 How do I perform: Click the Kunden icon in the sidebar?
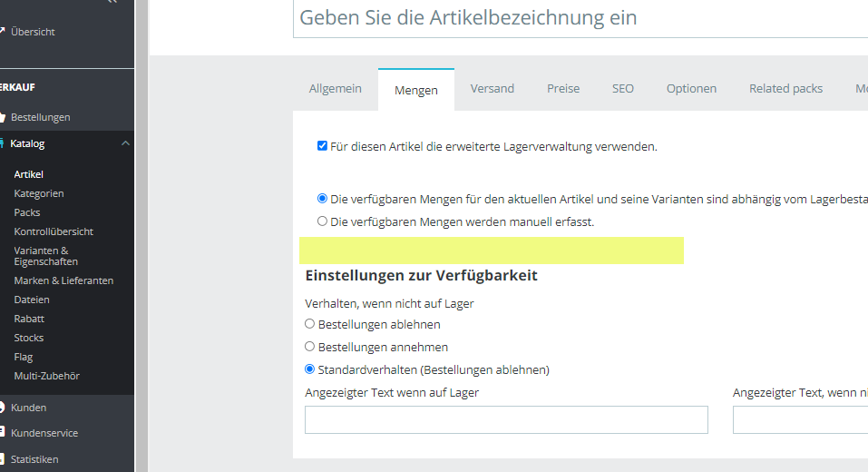[x=2, y=408]
